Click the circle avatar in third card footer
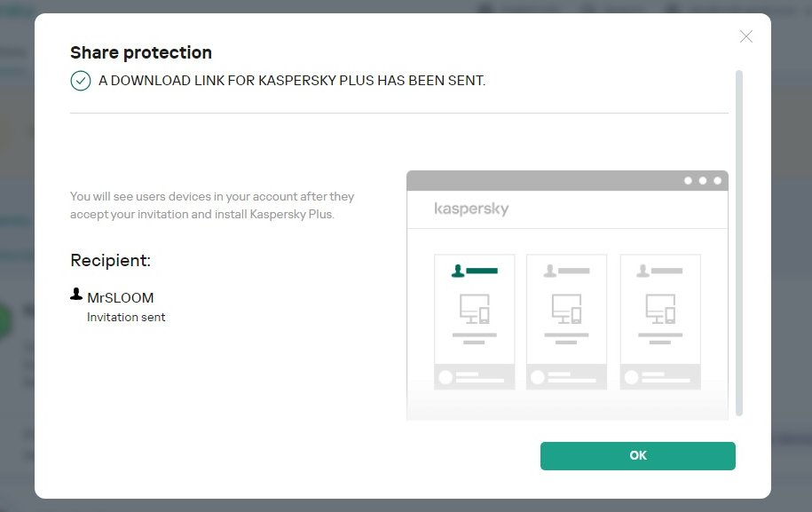This screenshot has width=812, height=512. pos(632,377)
